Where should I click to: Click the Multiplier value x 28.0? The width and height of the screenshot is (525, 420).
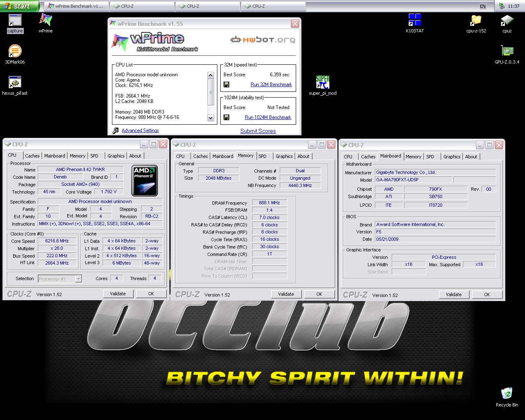click(x=57, y=248)
